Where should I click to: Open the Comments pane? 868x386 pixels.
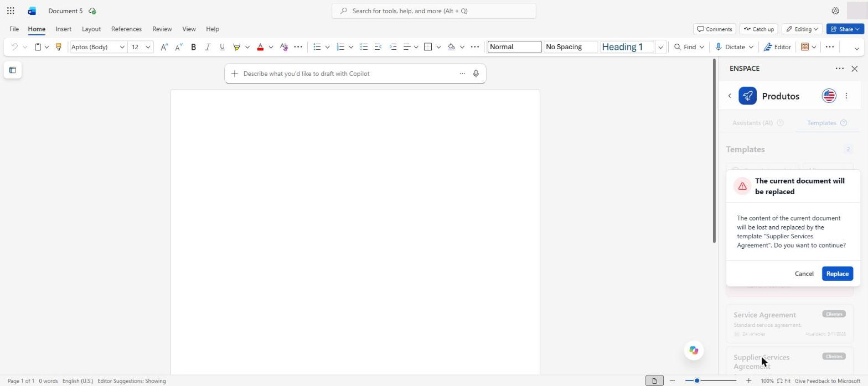pyautogui.click(x=715, y=29)
